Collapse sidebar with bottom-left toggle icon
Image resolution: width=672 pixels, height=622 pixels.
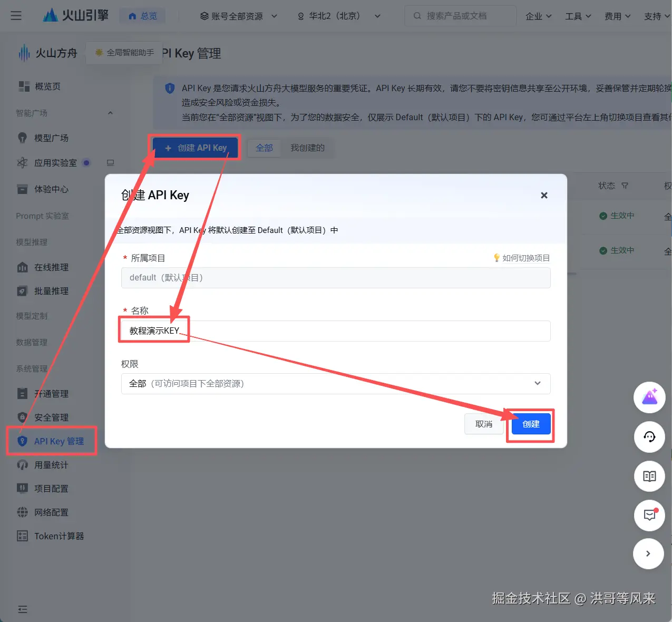[23, 609]
